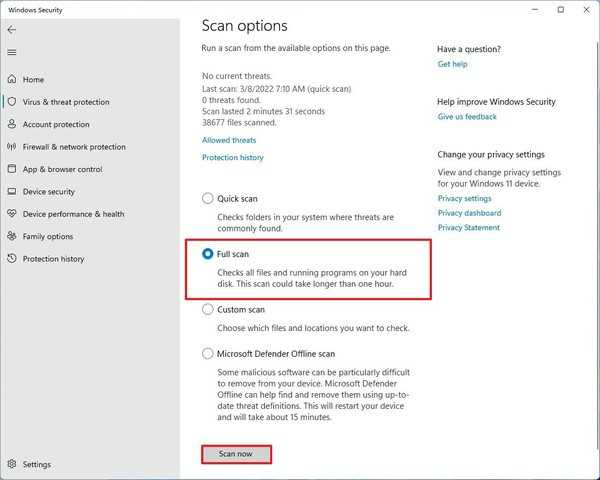Click the '38677 files scanned.' text
The height and width of the screenshot is (480, 600).
click(x=239, y=122)
